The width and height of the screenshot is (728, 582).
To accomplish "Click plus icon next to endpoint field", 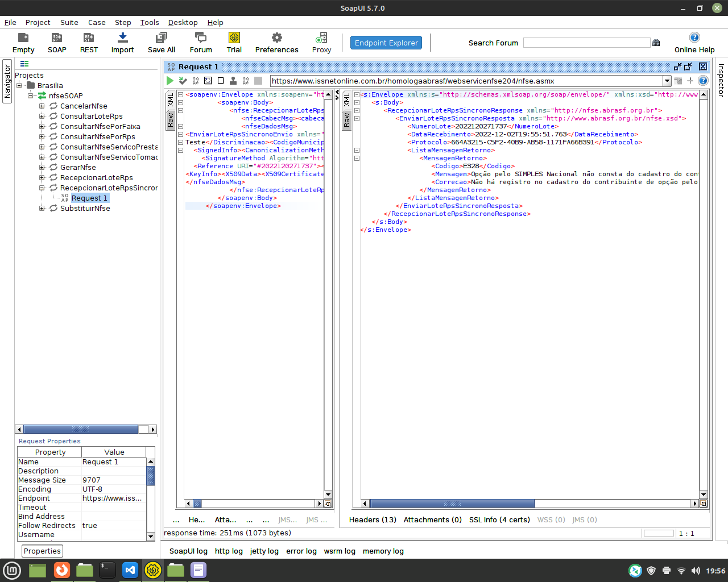I will coord(690,81).
